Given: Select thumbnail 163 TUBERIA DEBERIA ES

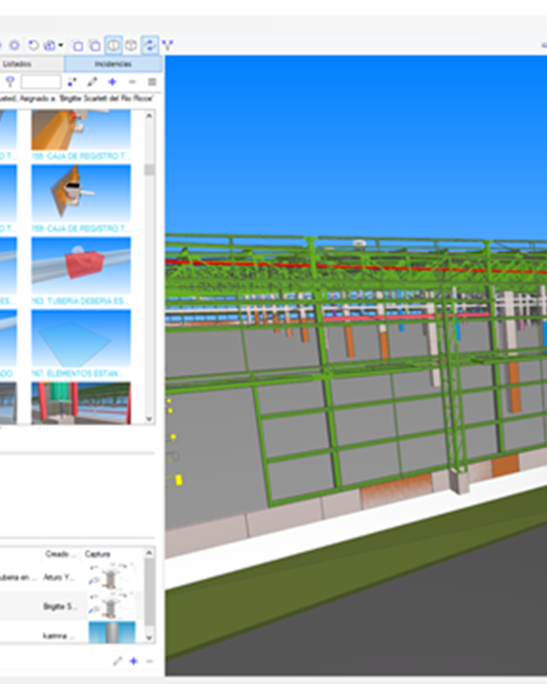Looking at the screenshot, I should tap(81, 271).
